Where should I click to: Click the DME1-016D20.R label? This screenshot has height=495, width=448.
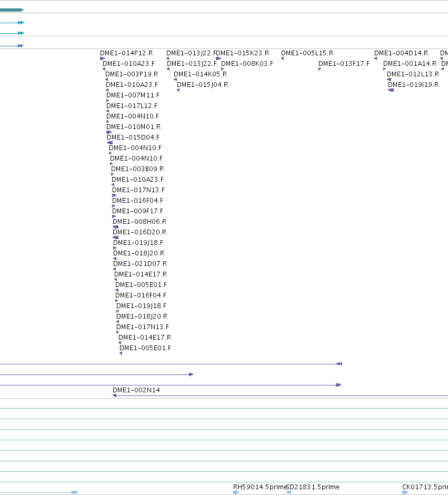140,232
